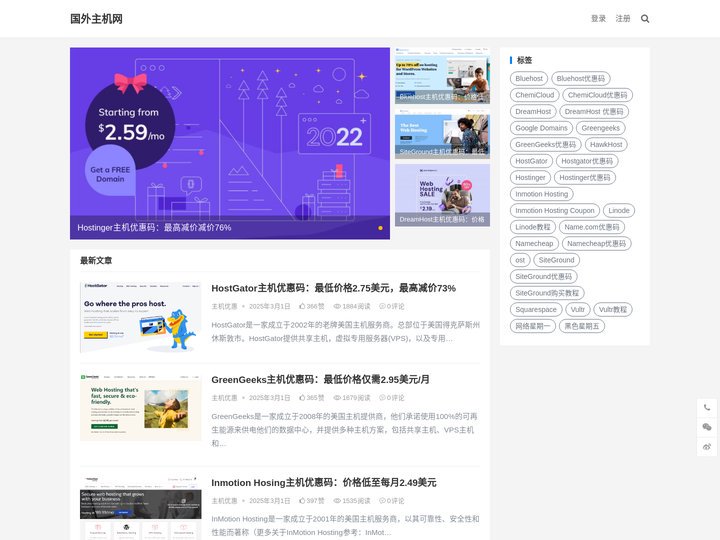This screenshot has height=540, width=720.
Task: Click the yellow carousel dot on banner
Action: pos(380,228)
